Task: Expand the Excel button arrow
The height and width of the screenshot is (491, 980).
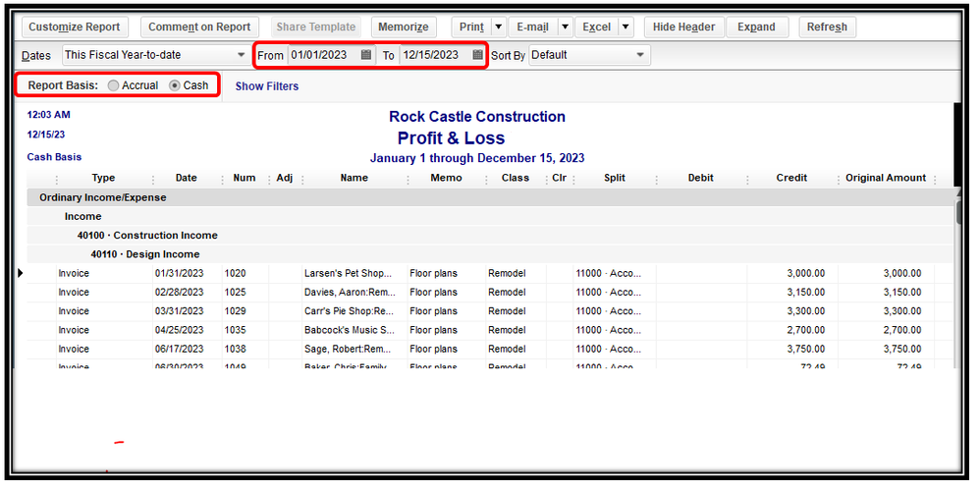Action: pyautogui.click(x=626, y=27)
